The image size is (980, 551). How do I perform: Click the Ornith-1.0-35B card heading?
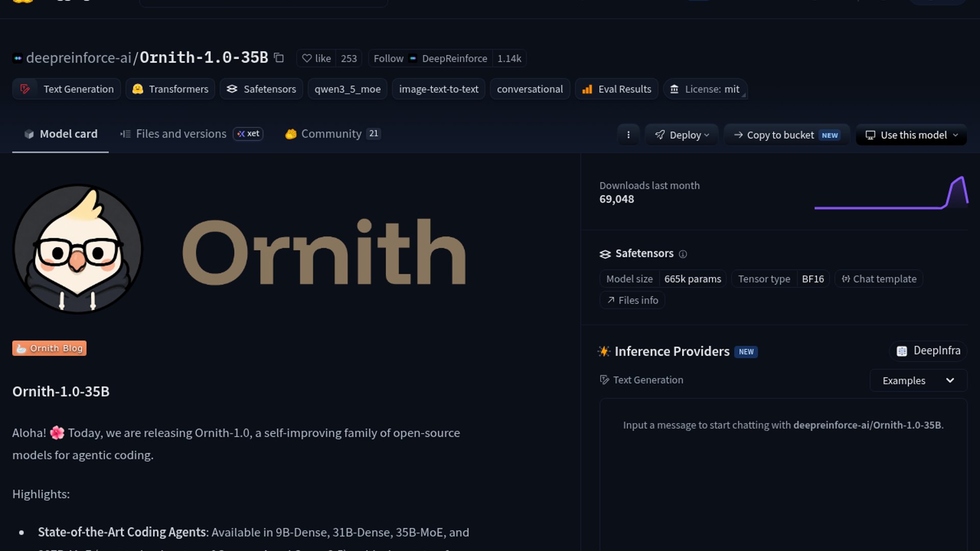click(61, 391)
